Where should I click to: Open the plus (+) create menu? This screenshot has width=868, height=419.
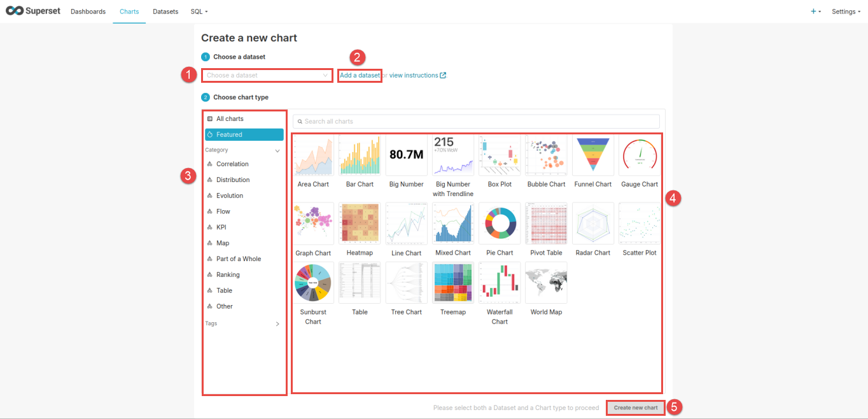pyautogui.click(x=816, y=11)
